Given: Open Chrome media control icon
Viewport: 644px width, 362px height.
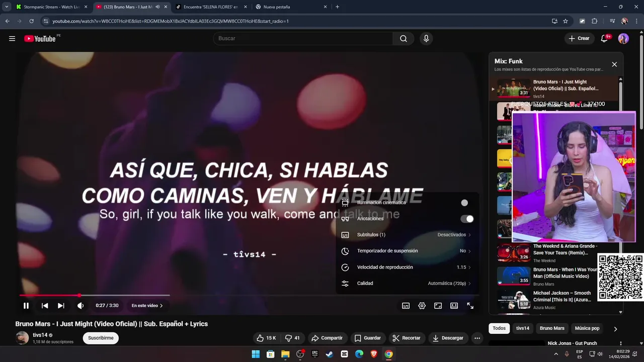Looking at the screenshot, I should [612, 21].
